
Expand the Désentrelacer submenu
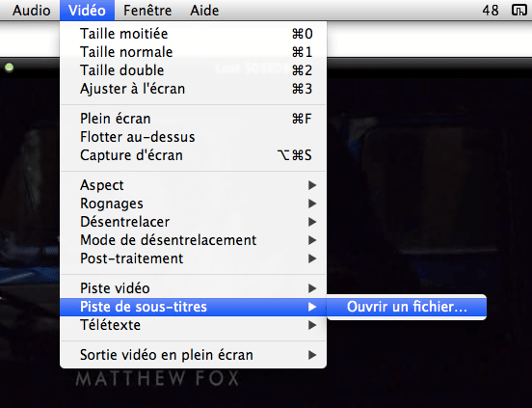point(193,222)
